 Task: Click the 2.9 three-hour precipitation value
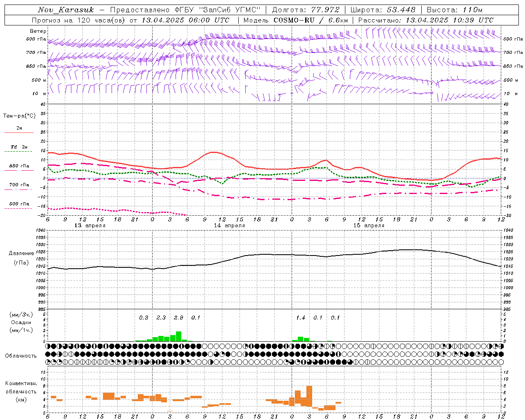pyautogui.click(x=178, y=317)
